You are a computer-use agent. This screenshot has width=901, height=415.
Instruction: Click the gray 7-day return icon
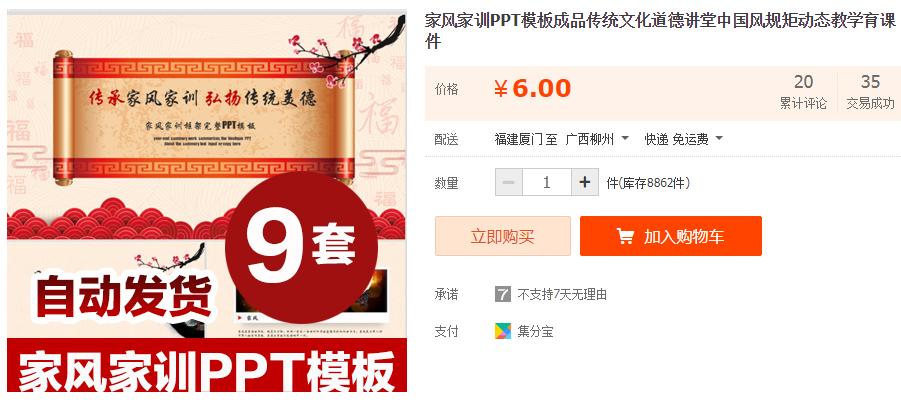click(503, 294)
